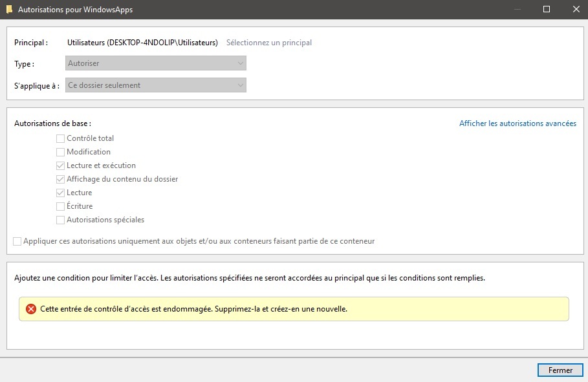Click the Sélectionnez un principal link
The height and width of the screenshot is (382, 588).
click(x=268, y=43)
